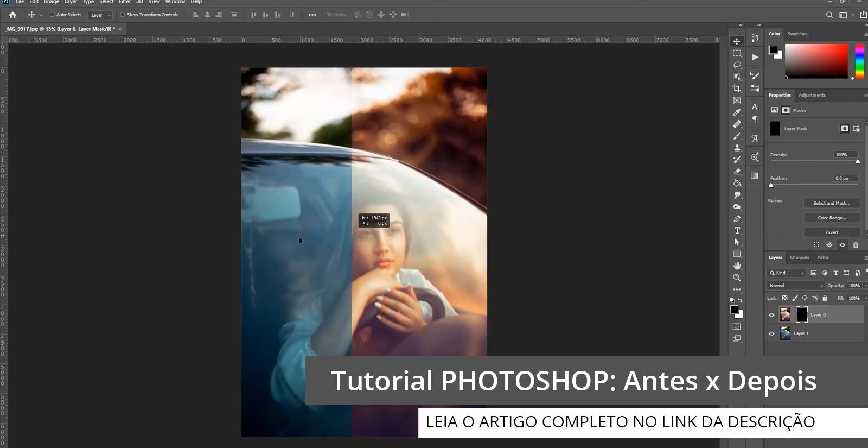This screenshot has height=448, width=868.
Task: Open the Kind filter dropdown
Action: tap(787, 273)
